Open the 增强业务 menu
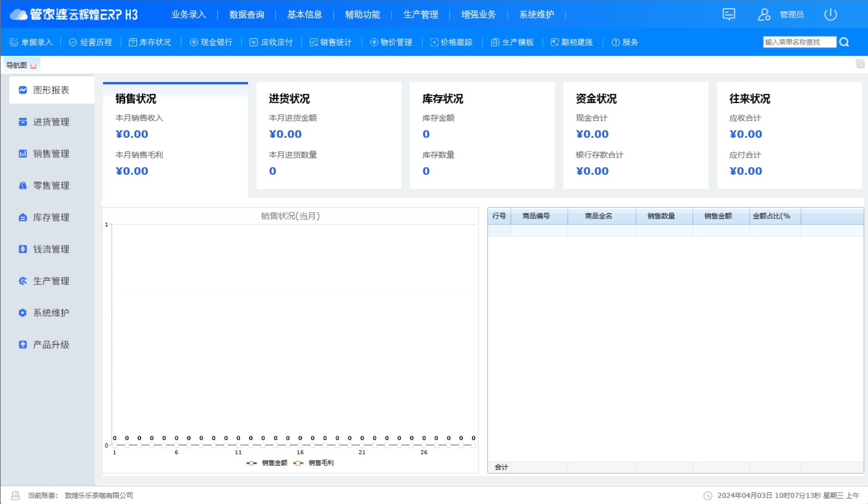The image size is (868, 504). [x=478, y=15]
